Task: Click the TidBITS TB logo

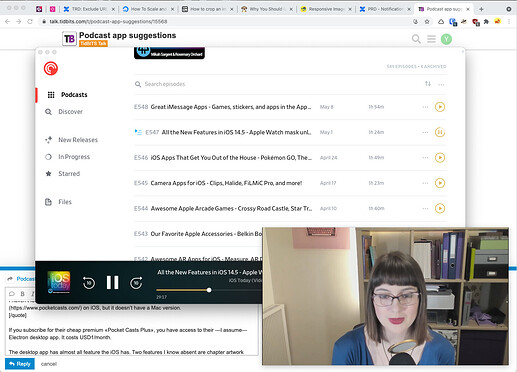Action: (69, 39)
